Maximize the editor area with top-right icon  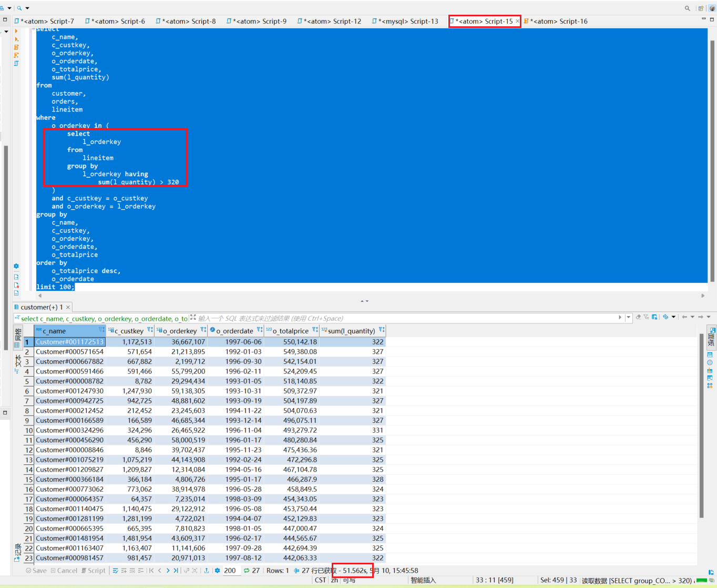pyautogui.click(x=712, y=19)
